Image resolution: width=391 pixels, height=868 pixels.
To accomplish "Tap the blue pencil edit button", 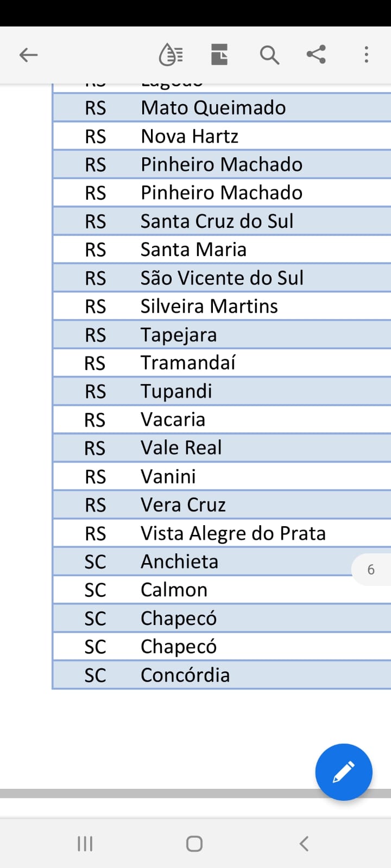I will coord(344,772).
